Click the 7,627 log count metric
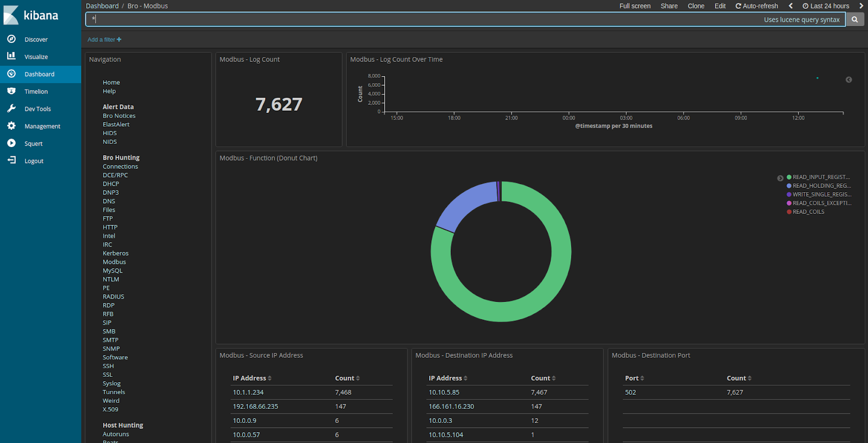 279,104
